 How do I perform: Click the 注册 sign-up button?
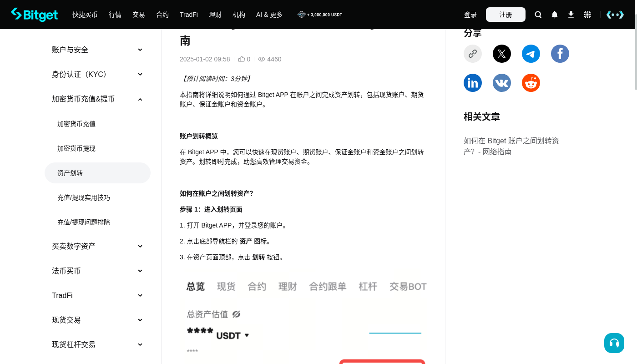tap(506, 15)
